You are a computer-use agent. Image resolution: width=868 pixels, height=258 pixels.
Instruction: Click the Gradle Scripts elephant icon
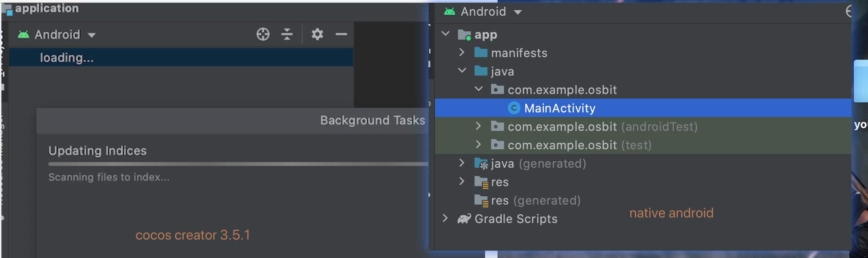click(x=464, y=219)
